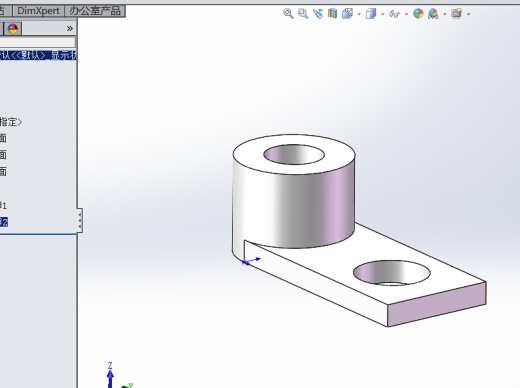Expand the View Orientation dropdown arrow
This screenshot has height=388, width=520.
(359, 14)
